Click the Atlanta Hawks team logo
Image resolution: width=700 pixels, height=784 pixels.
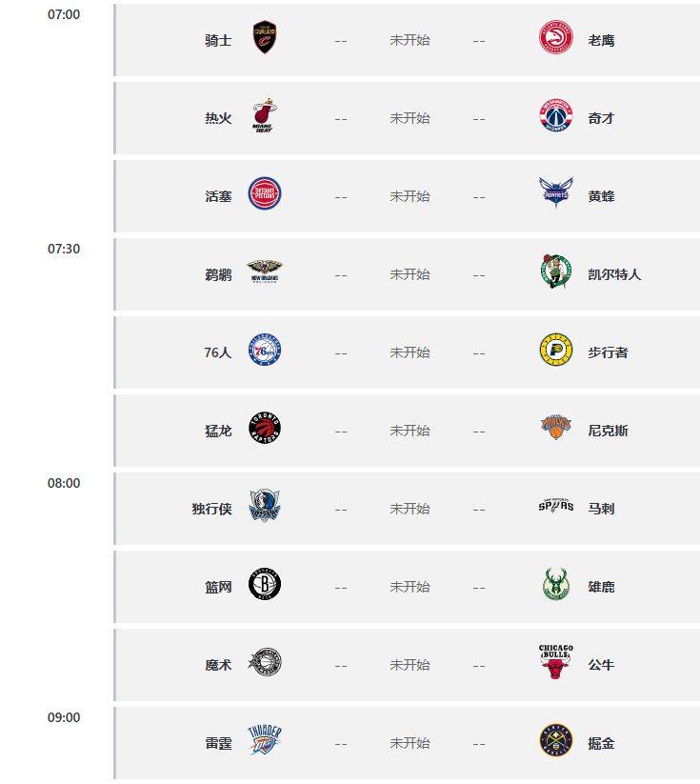tap(556, 39)
